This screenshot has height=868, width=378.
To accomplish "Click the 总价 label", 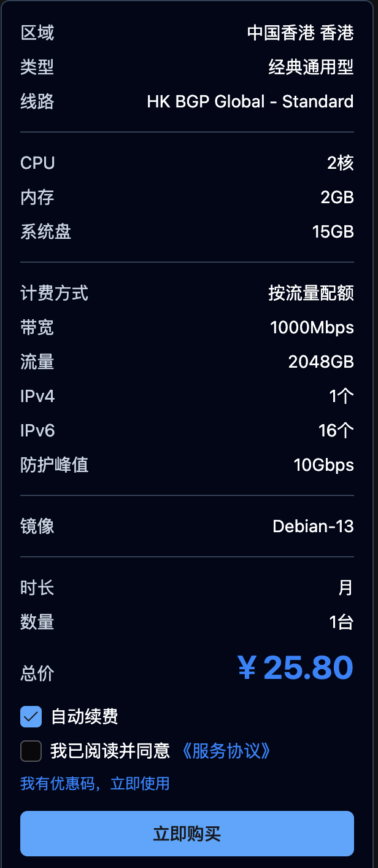I will point(37,673).
